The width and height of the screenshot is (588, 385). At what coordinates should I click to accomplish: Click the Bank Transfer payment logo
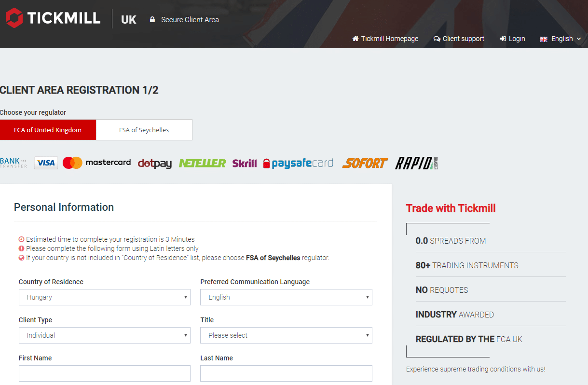tap(14, 163)
